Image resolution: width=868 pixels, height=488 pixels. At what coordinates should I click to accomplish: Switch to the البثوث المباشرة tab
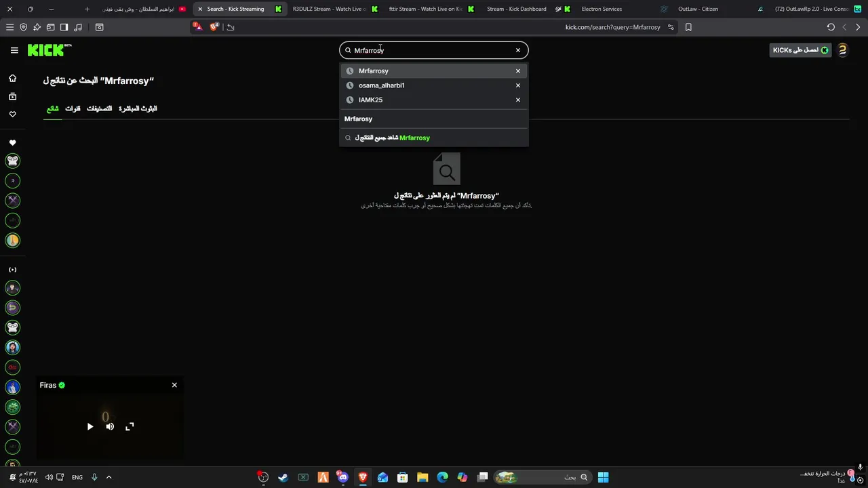pos(138,108)
